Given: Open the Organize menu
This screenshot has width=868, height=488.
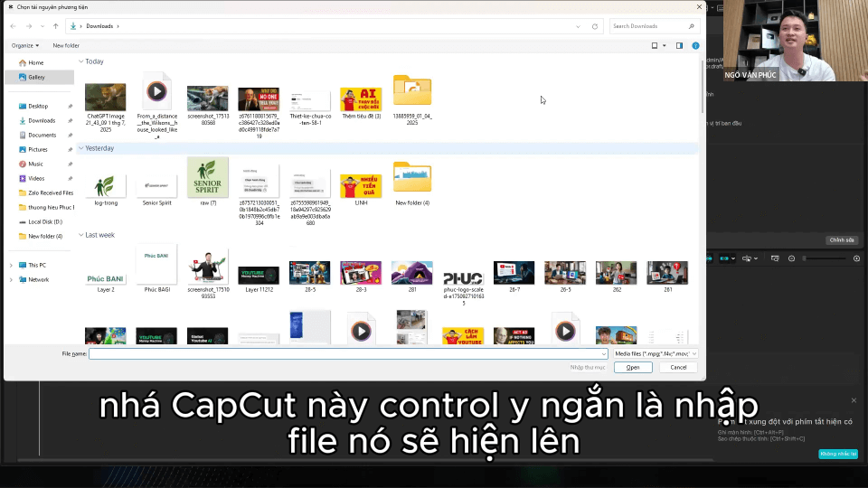Looking at the screenshot, I should [x=25, y=45].
